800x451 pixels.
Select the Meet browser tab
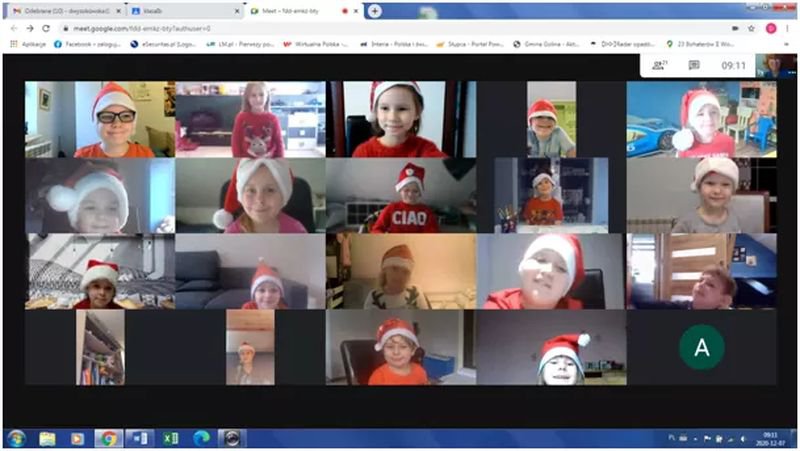point(305,11)
